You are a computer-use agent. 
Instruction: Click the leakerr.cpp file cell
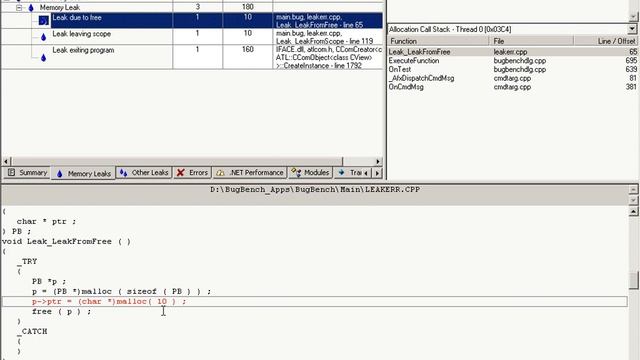click(x=510, y=52)
